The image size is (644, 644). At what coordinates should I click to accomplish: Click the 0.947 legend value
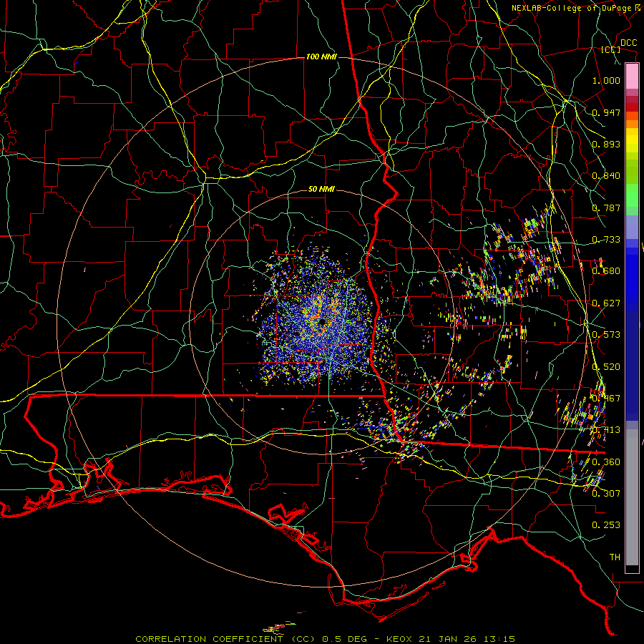pyautogui.click(x=606, y=112)
